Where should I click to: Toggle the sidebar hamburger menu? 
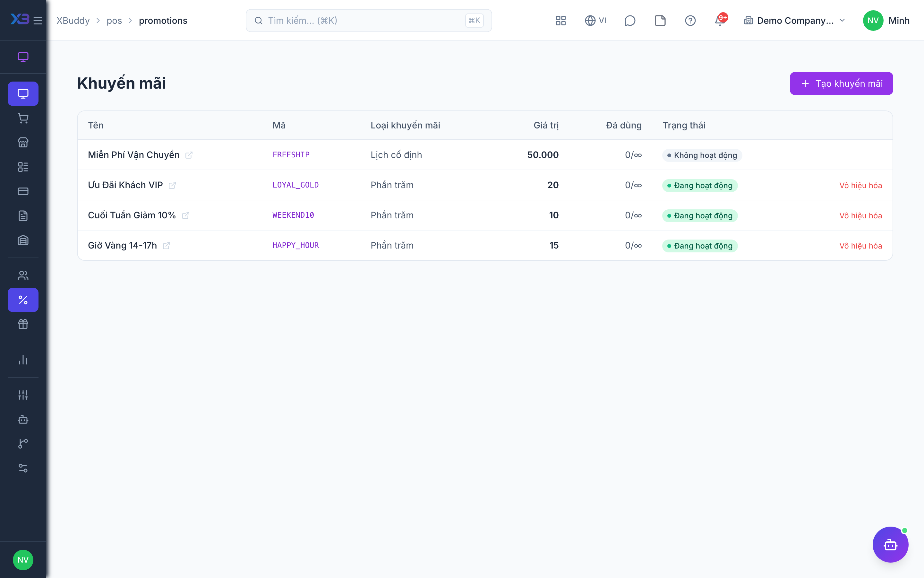tap(38, 20)
